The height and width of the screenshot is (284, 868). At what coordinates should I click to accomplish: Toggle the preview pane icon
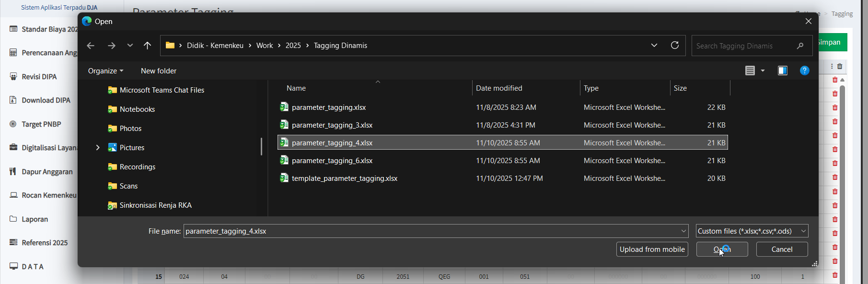coord(782,71)
